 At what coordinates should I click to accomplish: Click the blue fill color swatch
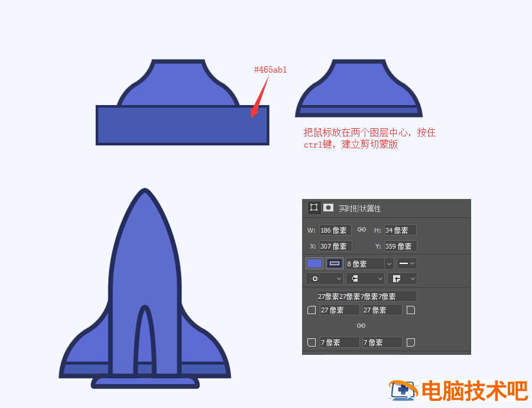point(314,263)
